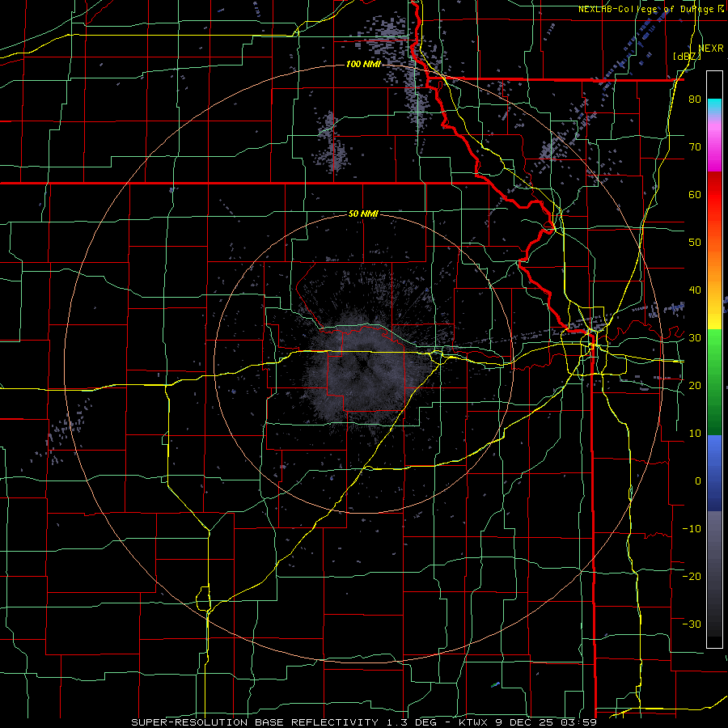Click the bottom caption with product and time

[363, 722]
